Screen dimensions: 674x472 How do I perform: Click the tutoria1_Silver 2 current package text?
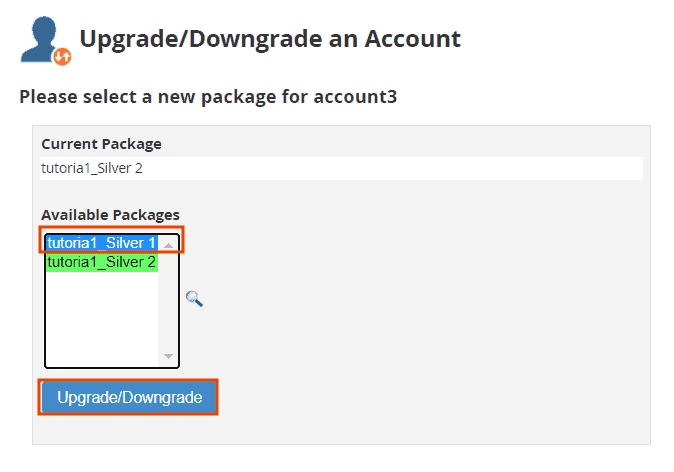(x=92, y=168)
